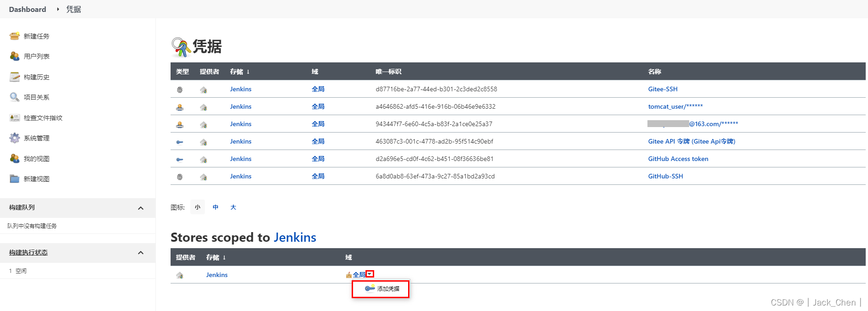Set icon size to 大
This screenshot has width=868, height=311.
[x=233, y=207]
